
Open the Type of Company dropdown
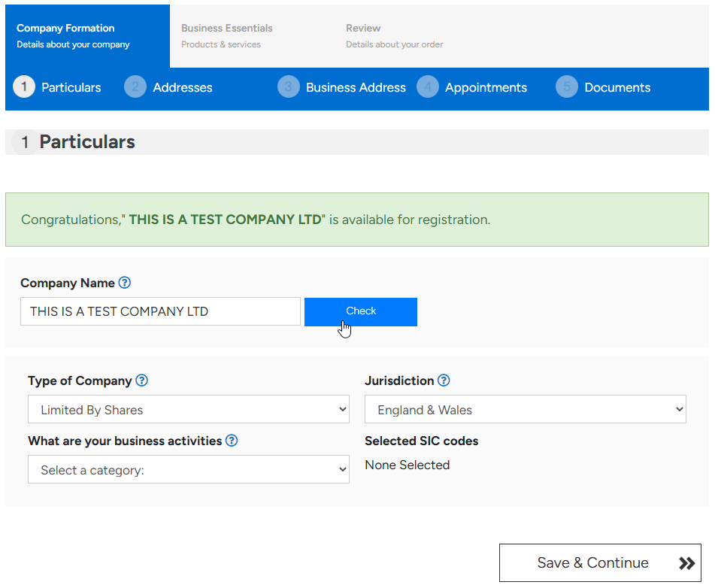(189, 409)
